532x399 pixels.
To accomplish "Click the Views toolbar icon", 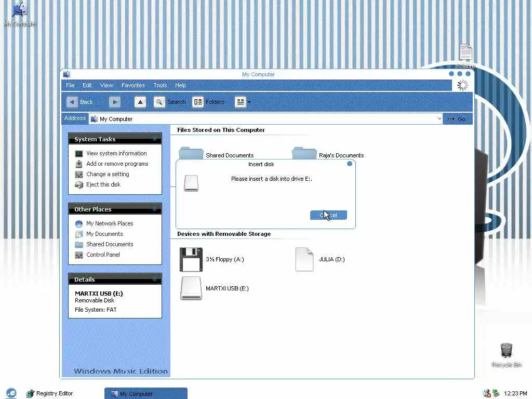I will click(x=241, y=102).
